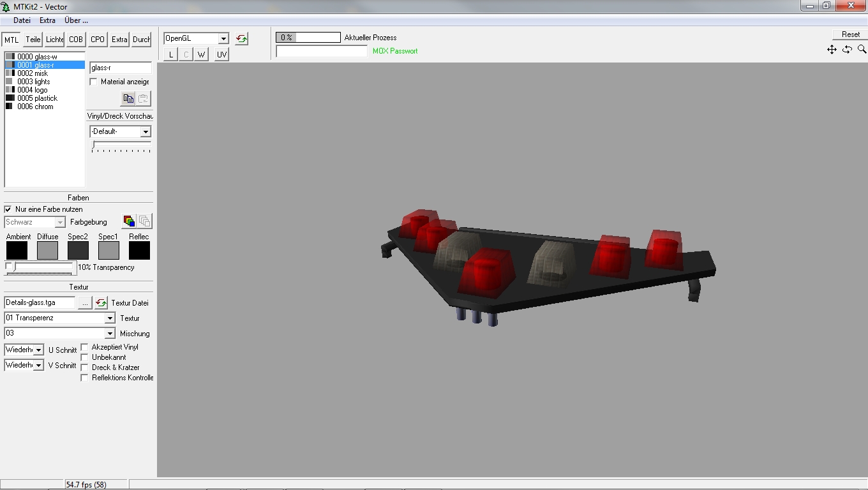Click the paste material icon
Screen dimensions: 868x490
tap(144, 98)
